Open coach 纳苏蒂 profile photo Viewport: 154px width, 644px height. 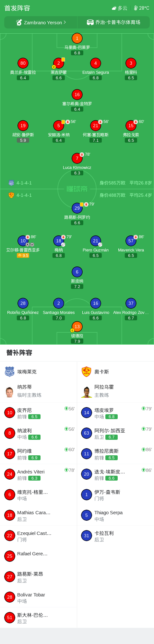[9, 391]
